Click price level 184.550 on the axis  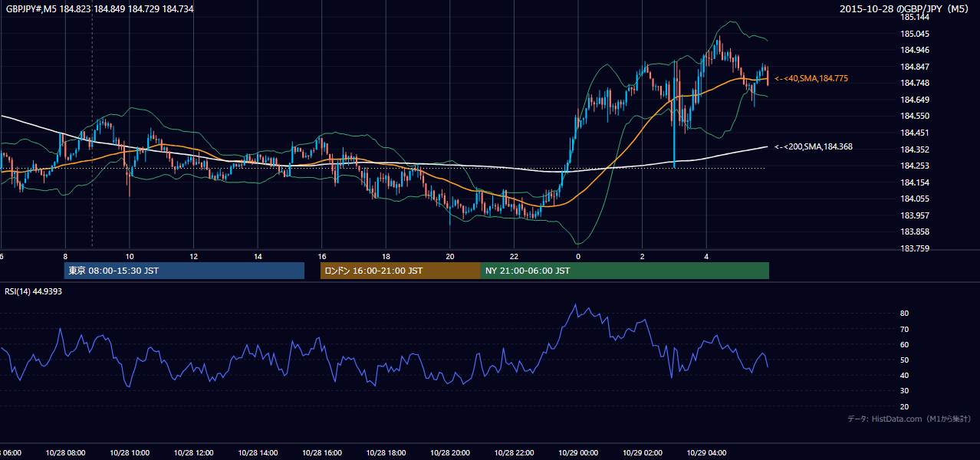click(x=915, y=117)
